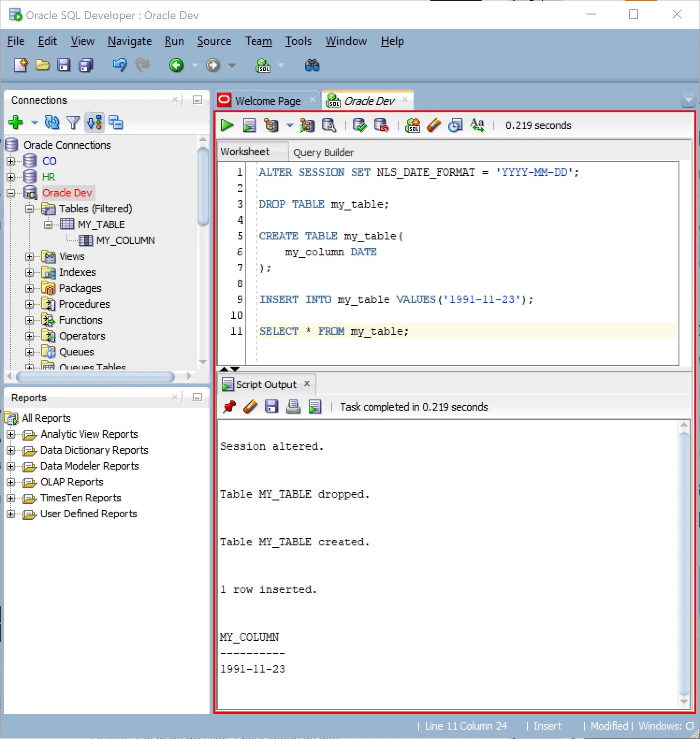Open the Explain Plan dropdown arrow
Viewport: 700px width, 739px height.
point(290,125)
